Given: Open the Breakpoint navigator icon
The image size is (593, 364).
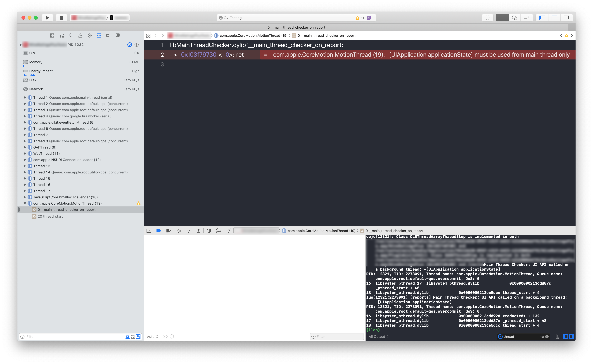Looking at the screenshot, I should click(108, 35).
